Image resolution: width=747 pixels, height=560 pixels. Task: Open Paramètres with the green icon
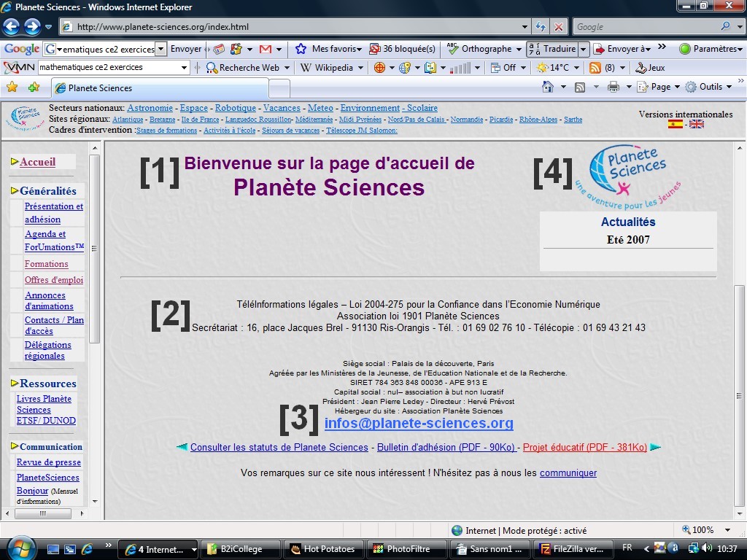(x=711, y=49)
